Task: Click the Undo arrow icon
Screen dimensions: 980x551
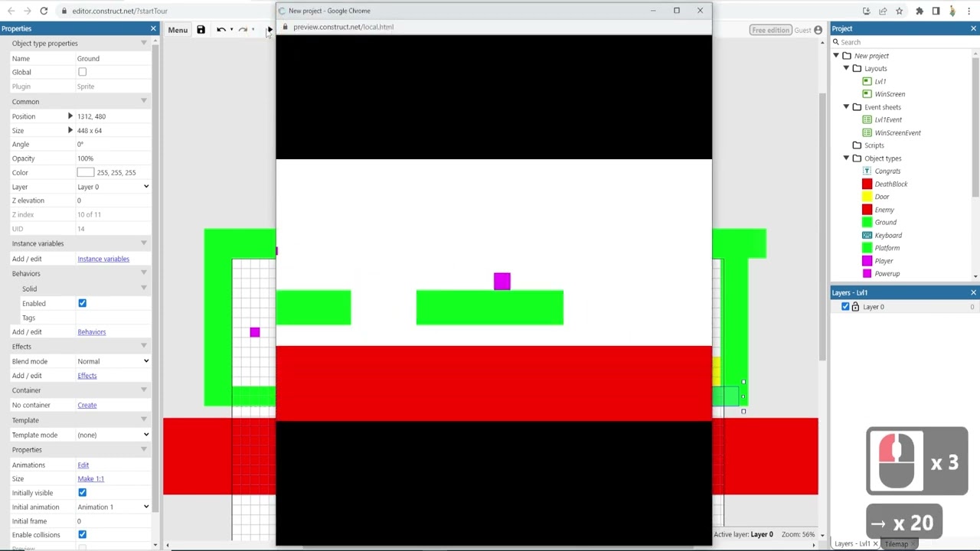Action: [x=220, y=30]
